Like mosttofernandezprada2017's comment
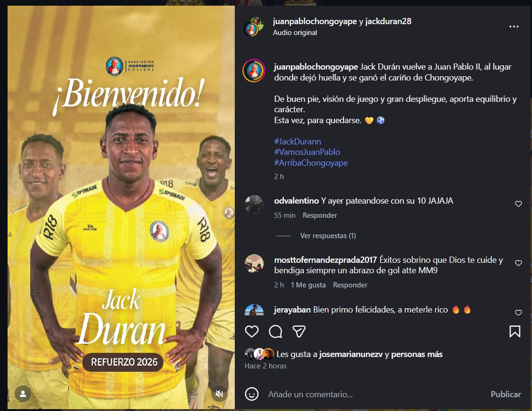The width and height of the screenshot is (532, 411). point(518,263)
